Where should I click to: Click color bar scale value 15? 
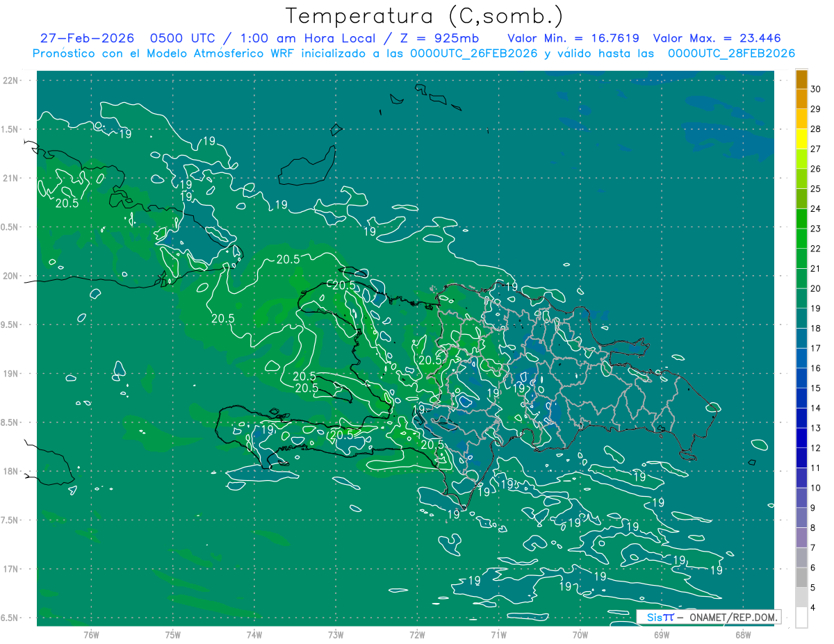(x=816, y=388)
